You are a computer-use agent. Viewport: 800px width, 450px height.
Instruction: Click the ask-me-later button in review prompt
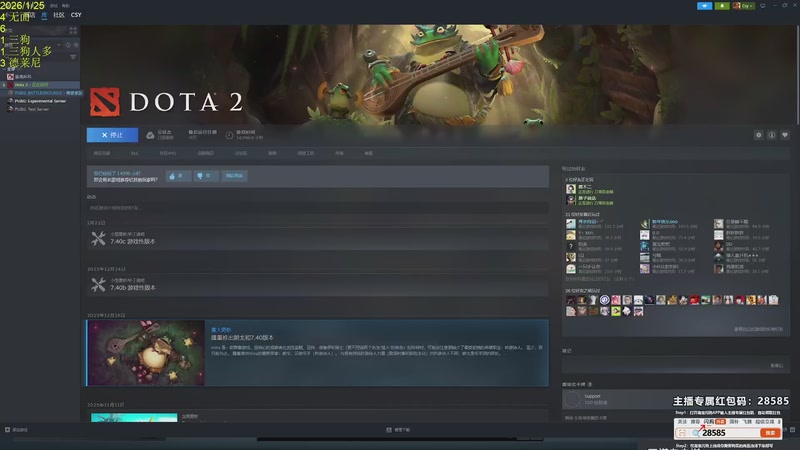click(x=234, y=176)
